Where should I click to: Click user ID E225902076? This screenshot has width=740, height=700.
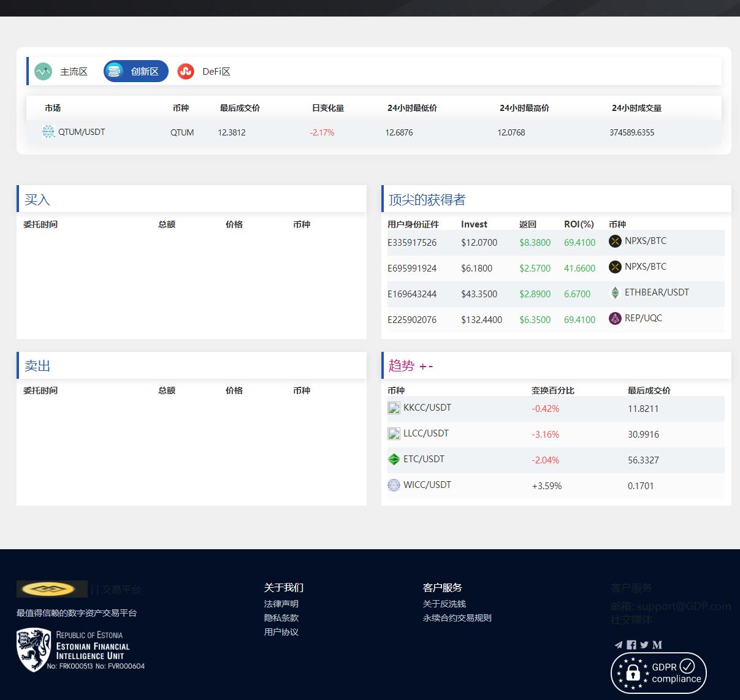pyautogui.click(x=412, y=320)
